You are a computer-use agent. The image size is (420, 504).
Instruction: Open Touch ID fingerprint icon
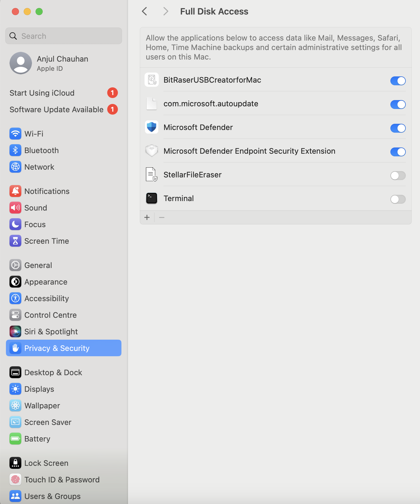click(15, 480)
